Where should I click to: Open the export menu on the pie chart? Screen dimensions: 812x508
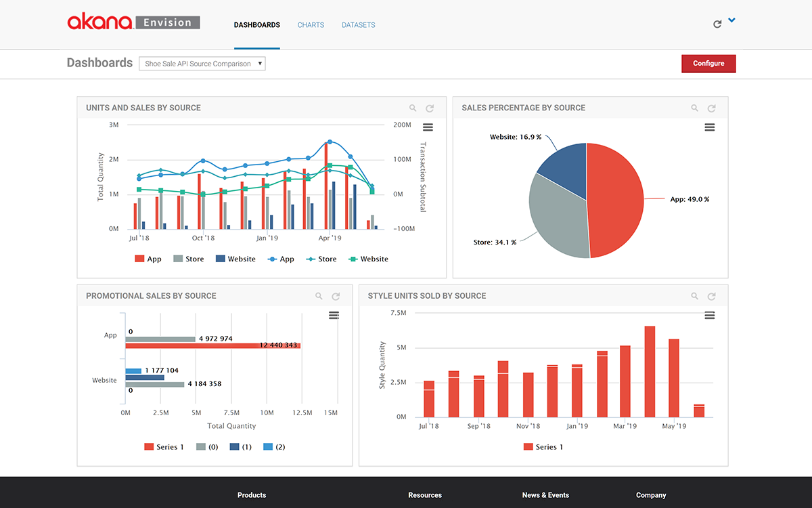coord(709,127)
